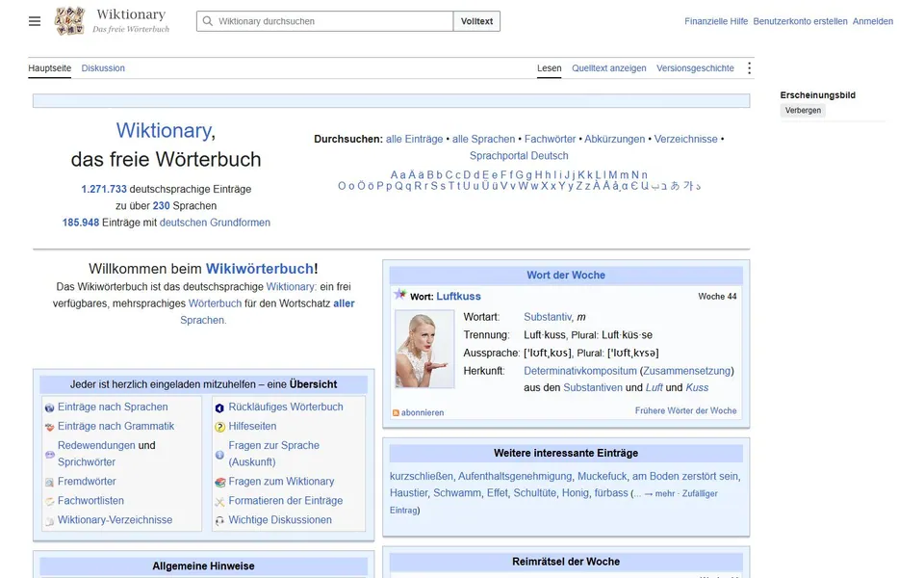
Task: Open the italic Kuss link
Action: point(697,388)
